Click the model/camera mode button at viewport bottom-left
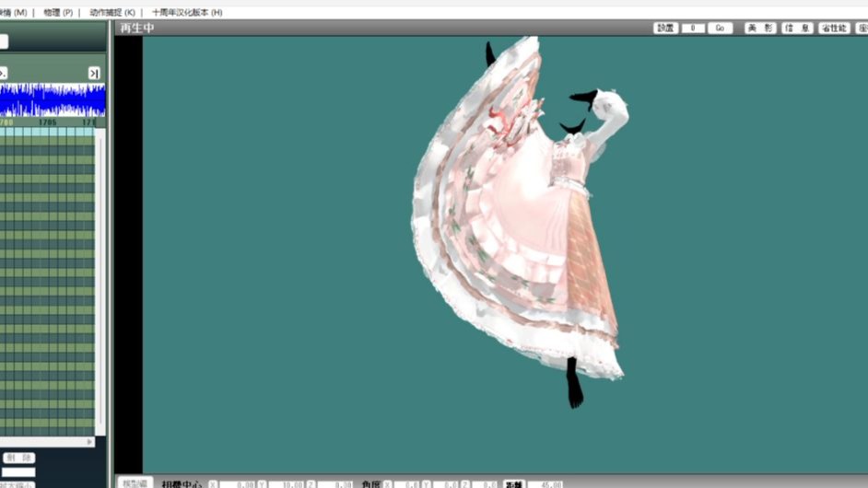Image resolution: width=868 pixels, height=488 pixels. tap(135, 483)
